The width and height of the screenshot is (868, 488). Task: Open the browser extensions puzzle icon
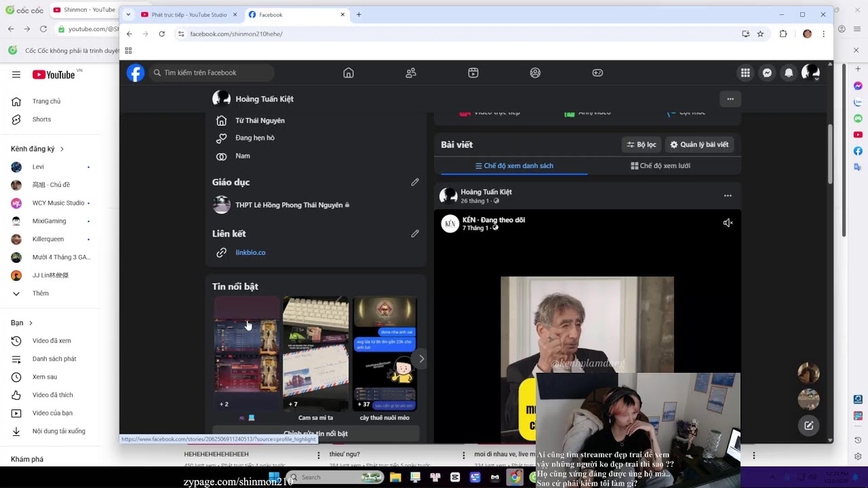[x=783, y=34]
